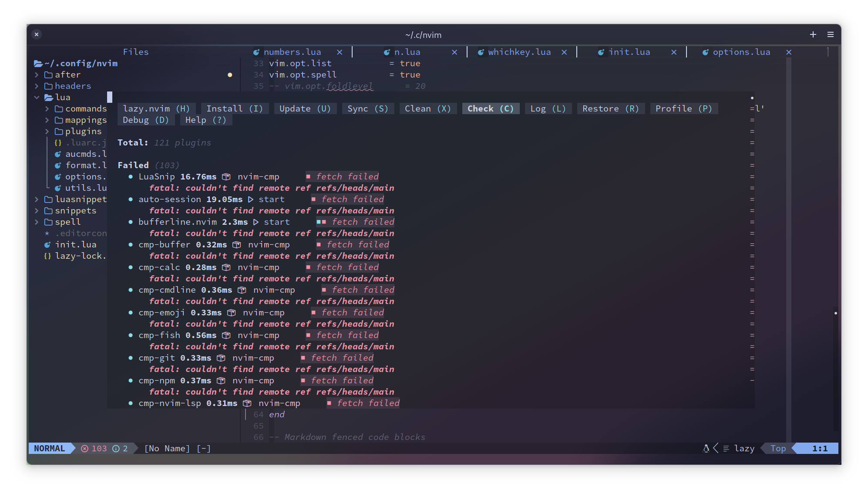Collapse the lua folder
Screen dimensions: 868x494
pos(37,98)
